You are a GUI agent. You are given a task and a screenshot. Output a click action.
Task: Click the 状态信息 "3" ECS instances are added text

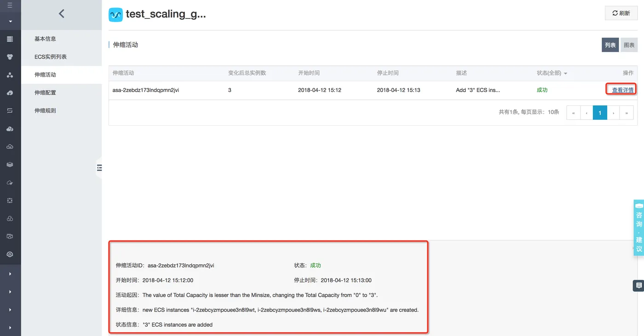click(178, 324)
